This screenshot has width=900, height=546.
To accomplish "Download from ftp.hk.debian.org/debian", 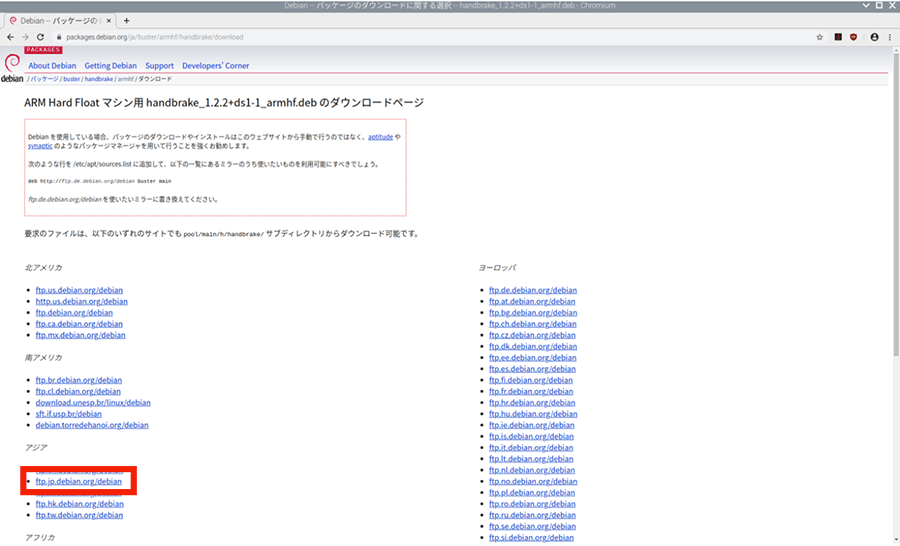I will click(80, 504).
